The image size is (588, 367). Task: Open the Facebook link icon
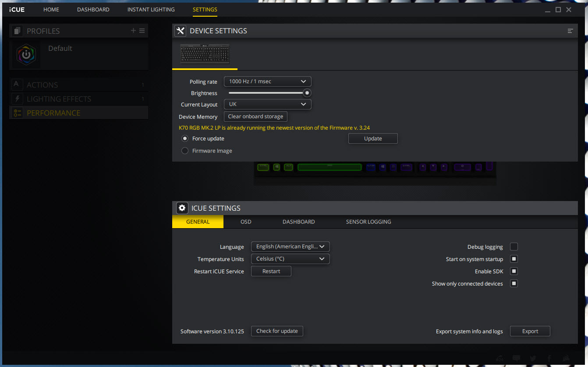549,358
